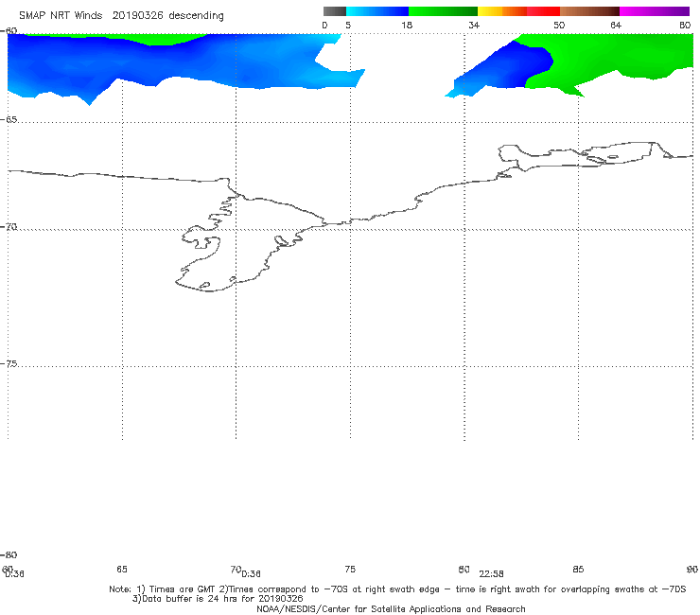
Task: Click the color scale label '64'
Action: click(x=616, y=25)
